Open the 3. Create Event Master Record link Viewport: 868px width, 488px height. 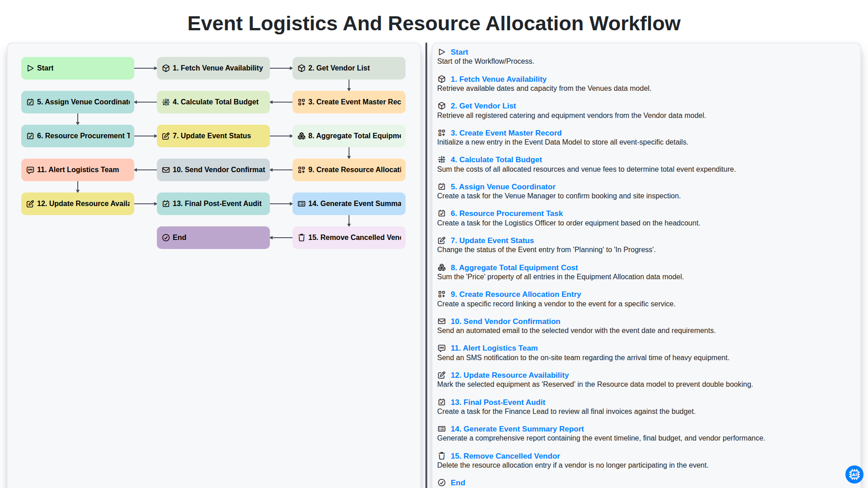point(506,133)
